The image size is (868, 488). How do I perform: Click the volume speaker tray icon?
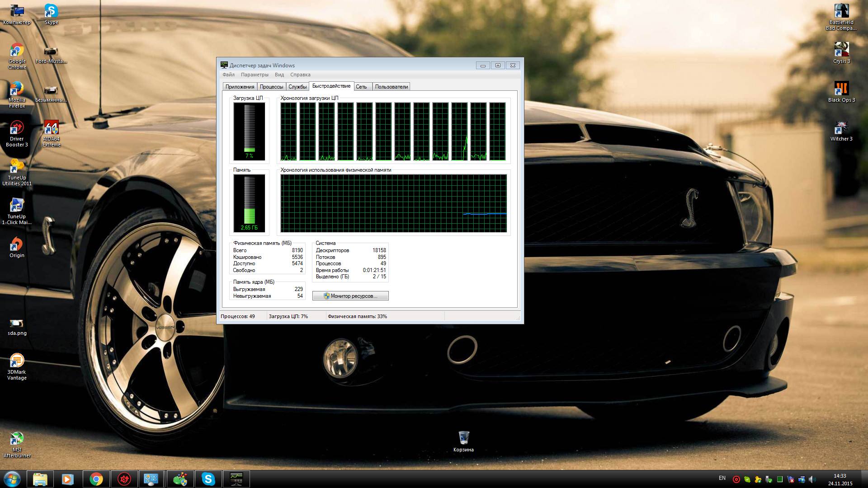click(812, 479)
